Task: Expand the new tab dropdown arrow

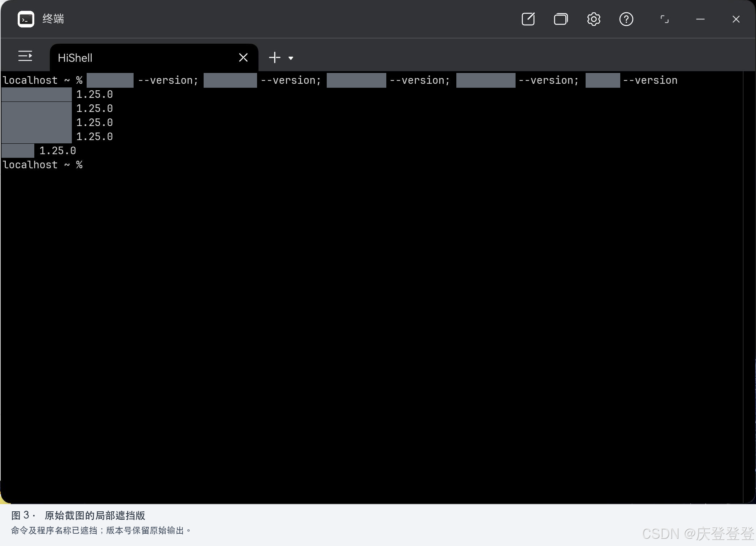Action: [291, 58]
